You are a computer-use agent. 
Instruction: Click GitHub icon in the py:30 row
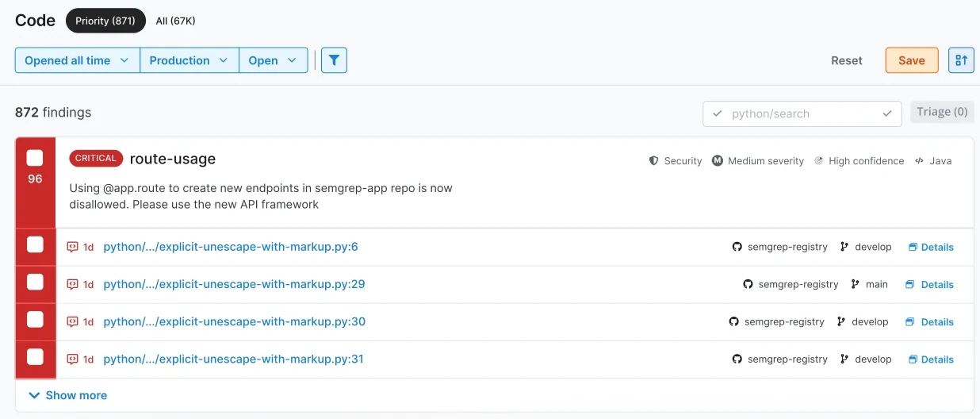734,321
